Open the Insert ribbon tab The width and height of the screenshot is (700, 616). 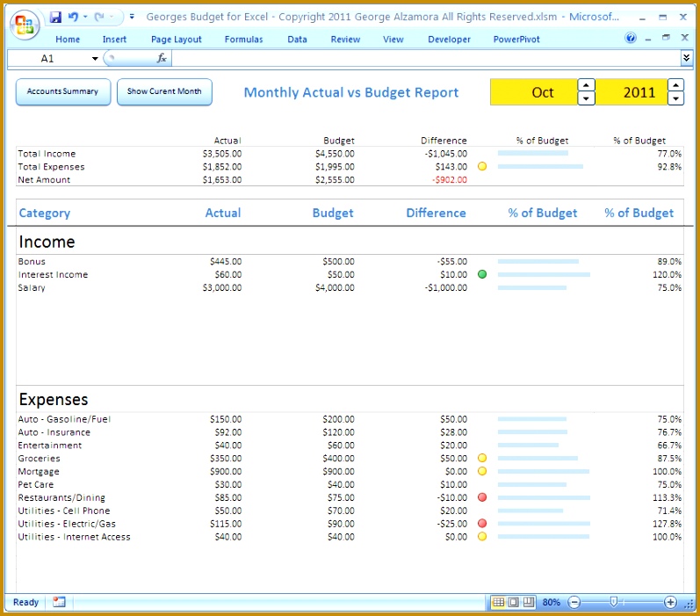(114, 40)
